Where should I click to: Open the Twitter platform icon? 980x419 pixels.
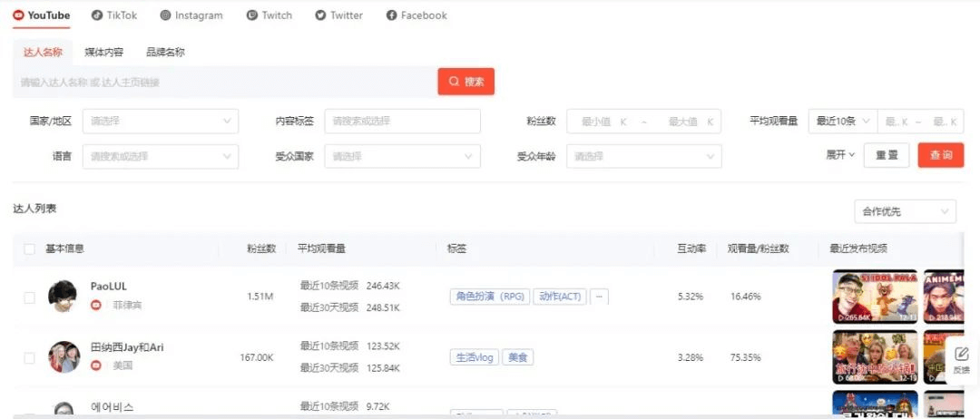click(x=320, y=15)
